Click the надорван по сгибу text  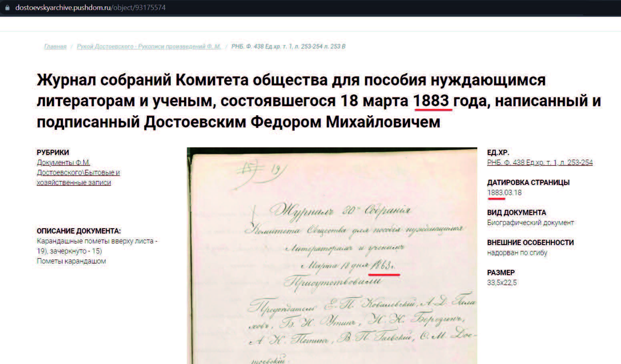tap(517, 253)
